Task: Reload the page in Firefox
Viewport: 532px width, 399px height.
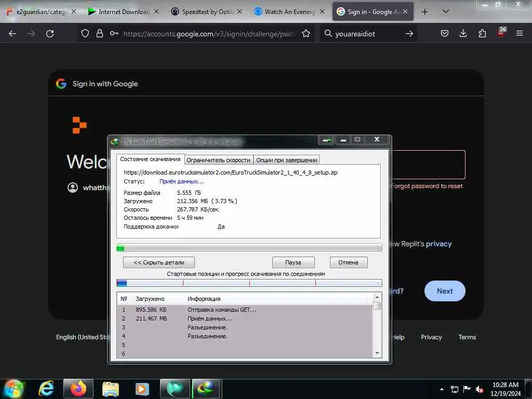Action: coord(50,34)
